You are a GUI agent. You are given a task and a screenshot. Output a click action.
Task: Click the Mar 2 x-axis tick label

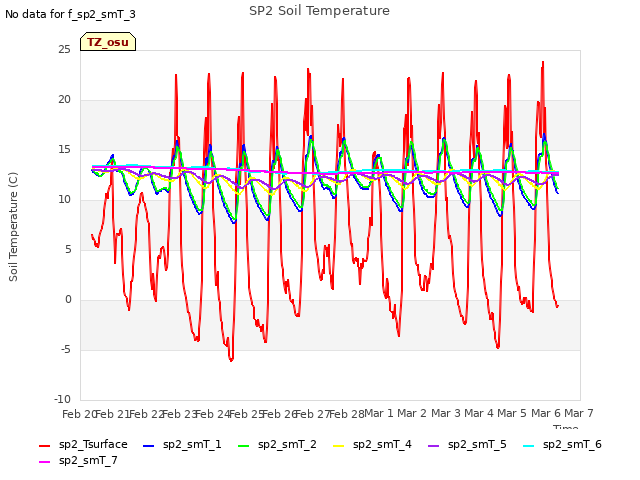click(x=412, y=413)
